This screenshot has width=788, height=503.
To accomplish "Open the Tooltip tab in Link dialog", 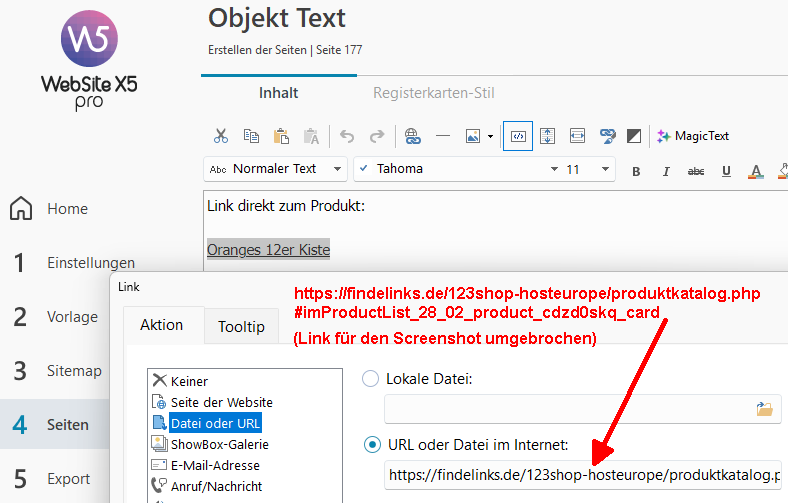I will click(x=241, y=326).
